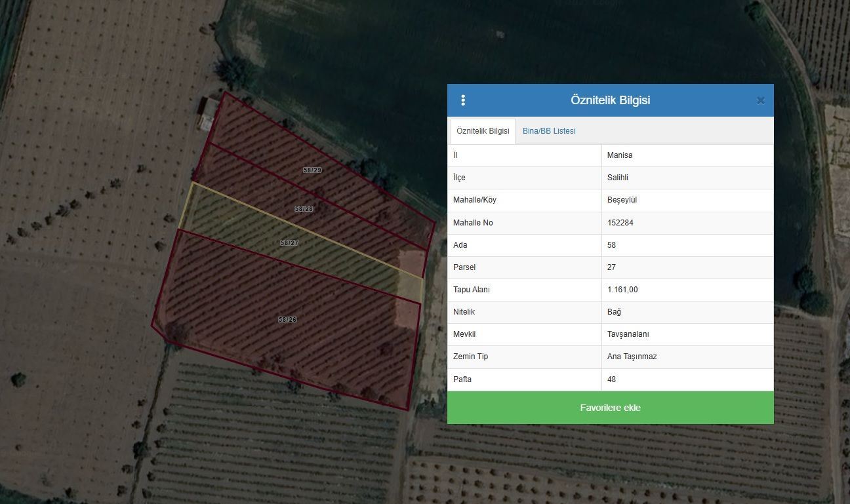Close the Öznitelik Bilgisi panel

[x=760, y=101]
